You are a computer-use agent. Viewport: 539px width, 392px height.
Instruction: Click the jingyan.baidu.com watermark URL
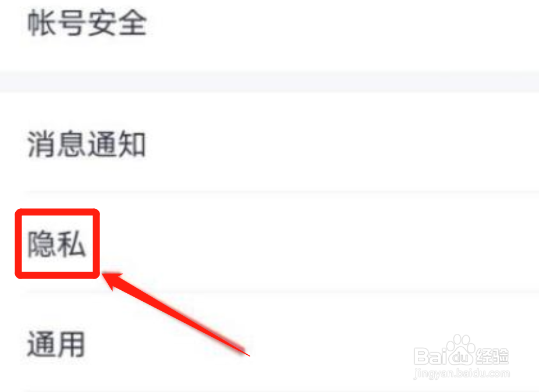[462, 373]
